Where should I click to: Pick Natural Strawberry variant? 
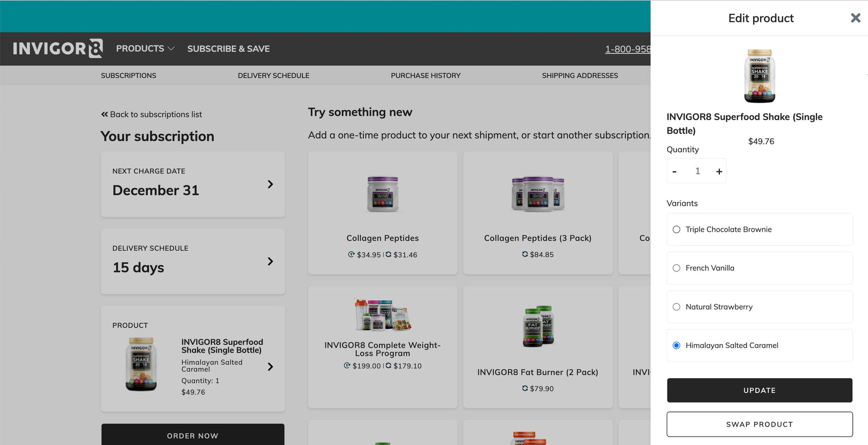(676, 307)
